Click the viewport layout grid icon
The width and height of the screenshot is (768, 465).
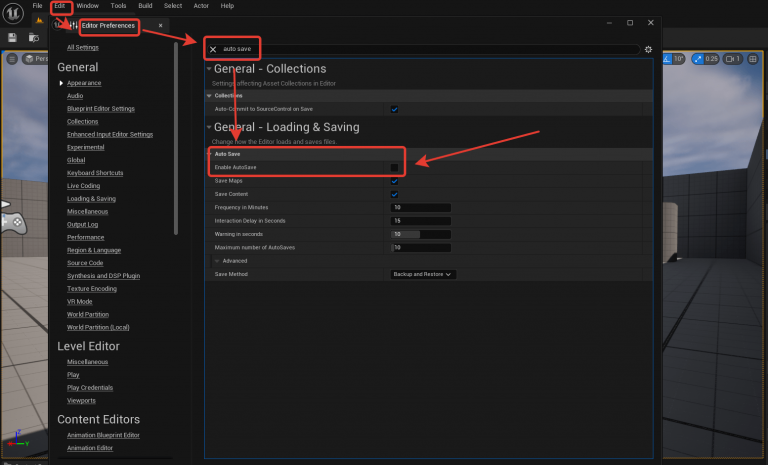(x=753, y=59)
